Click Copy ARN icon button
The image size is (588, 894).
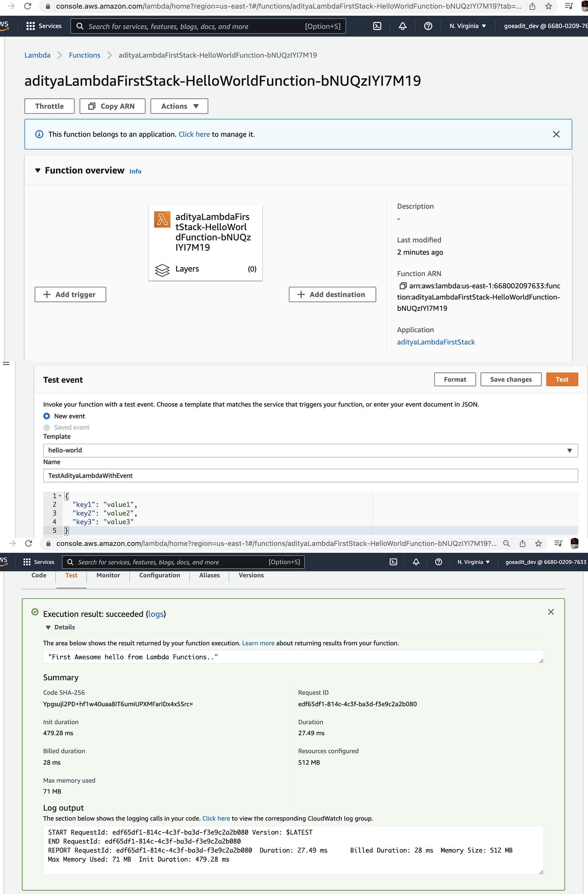point(112,106)
